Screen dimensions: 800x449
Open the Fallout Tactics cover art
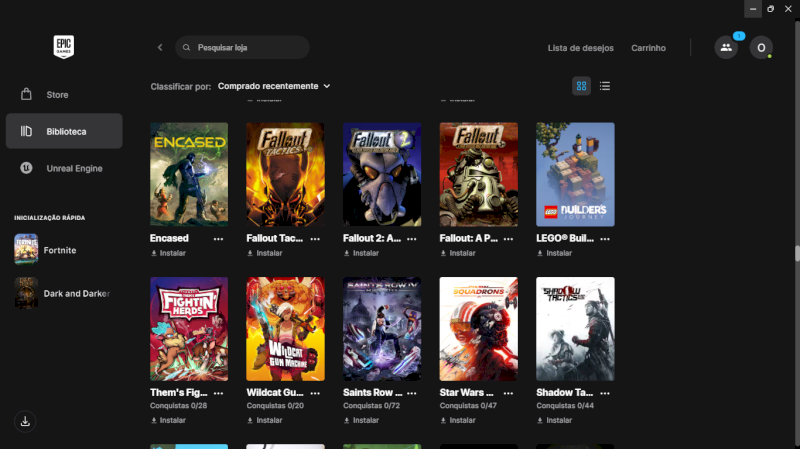pos(285,174)
